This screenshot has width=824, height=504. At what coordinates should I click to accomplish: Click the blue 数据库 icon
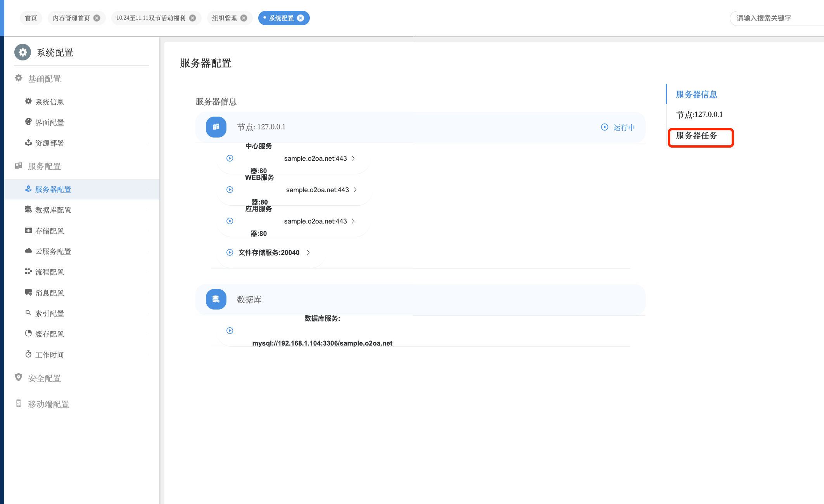[216, 299]
